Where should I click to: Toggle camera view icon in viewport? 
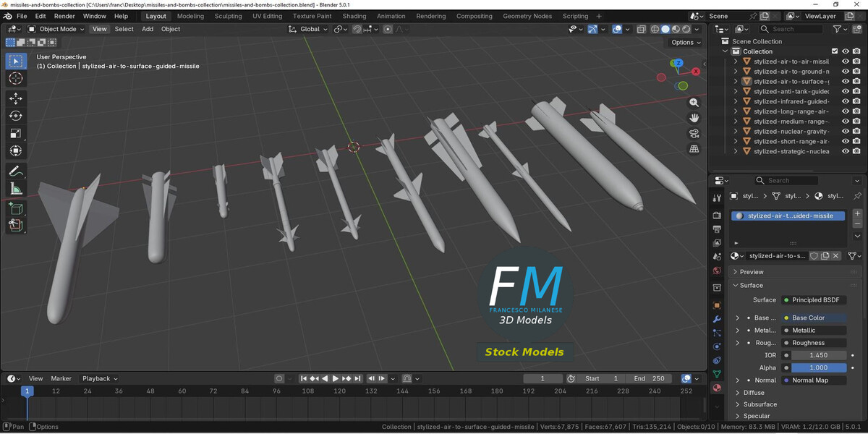click(x=694, y=133)
